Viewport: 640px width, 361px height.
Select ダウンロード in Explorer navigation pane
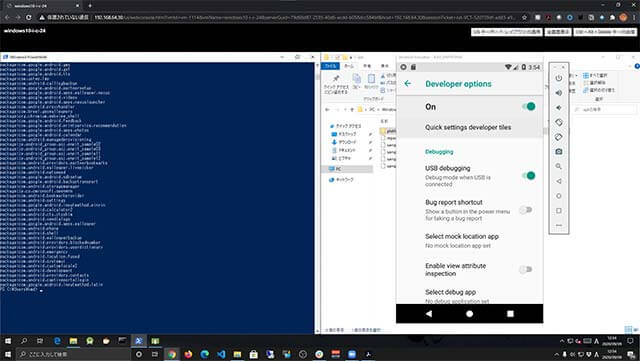point(344,142)
